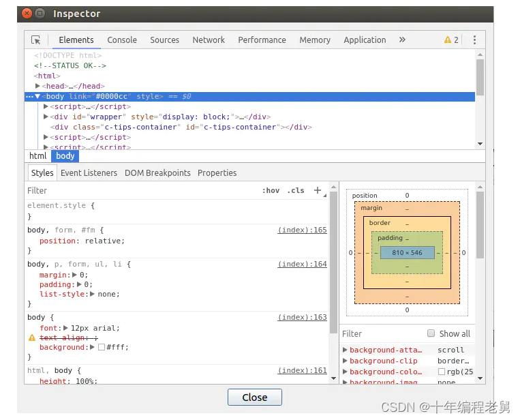Select the div c-tips-container node
Screen dimensions: 520x420
click(x=181, y=127)
